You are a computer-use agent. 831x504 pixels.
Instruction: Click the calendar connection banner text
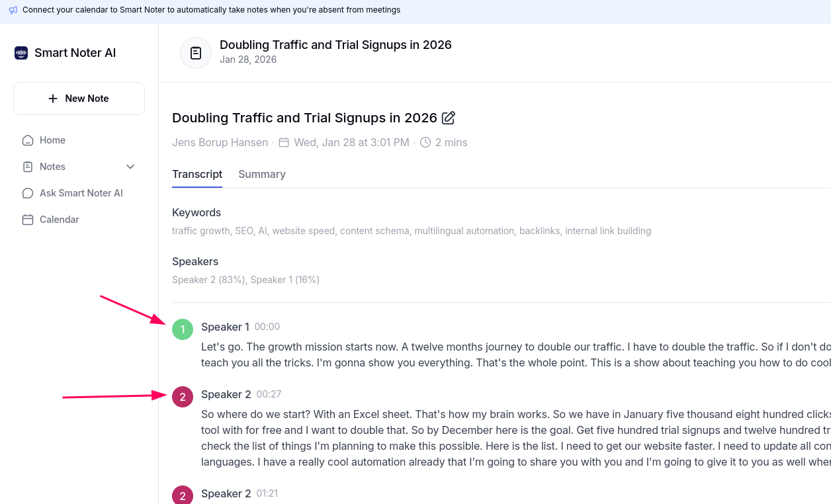(211, 11)
